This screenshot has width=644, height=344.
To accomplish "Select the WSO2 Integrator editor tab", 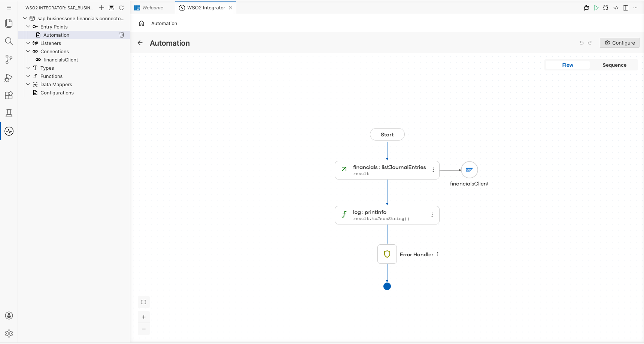I will coord(206,7).
